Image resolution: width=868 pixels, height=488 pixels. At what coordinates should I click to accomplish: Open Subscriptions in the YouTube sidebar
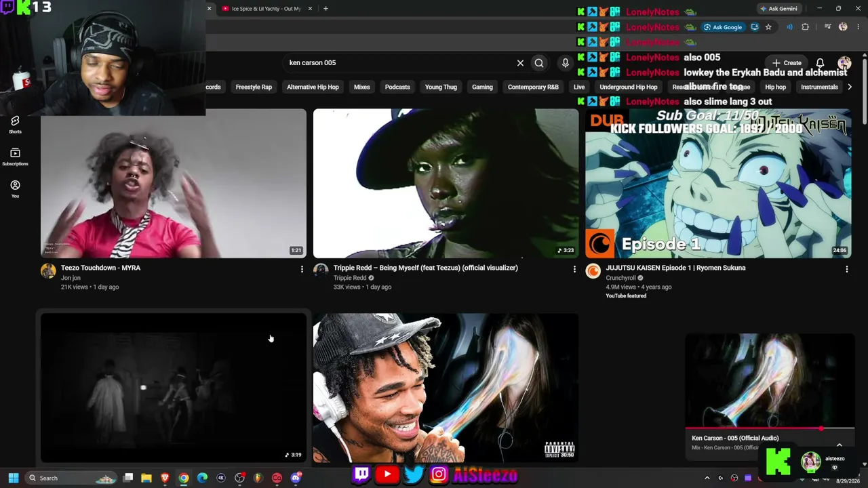(15, 157)
